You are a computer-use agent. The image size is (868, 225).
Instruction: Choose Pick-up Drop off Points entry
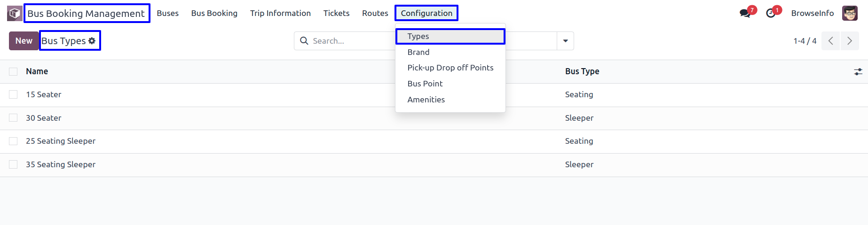(450, 68)
